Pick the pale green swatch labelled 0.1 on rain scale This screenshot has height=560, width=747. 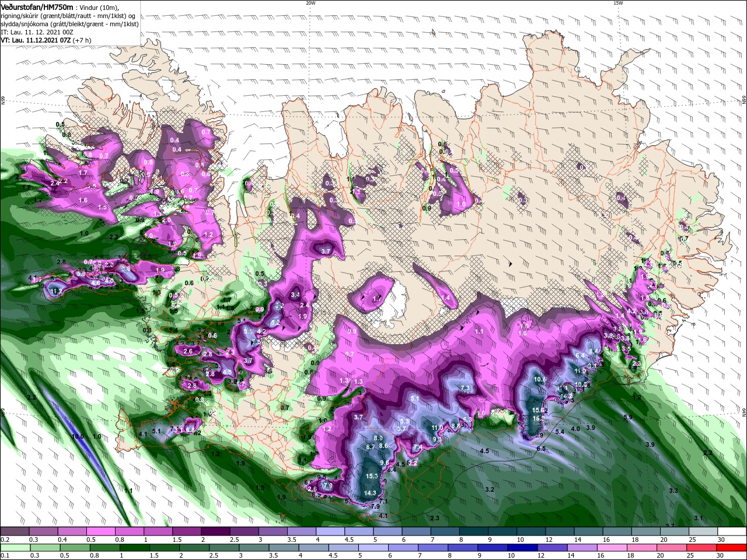[x=15, y=548]
